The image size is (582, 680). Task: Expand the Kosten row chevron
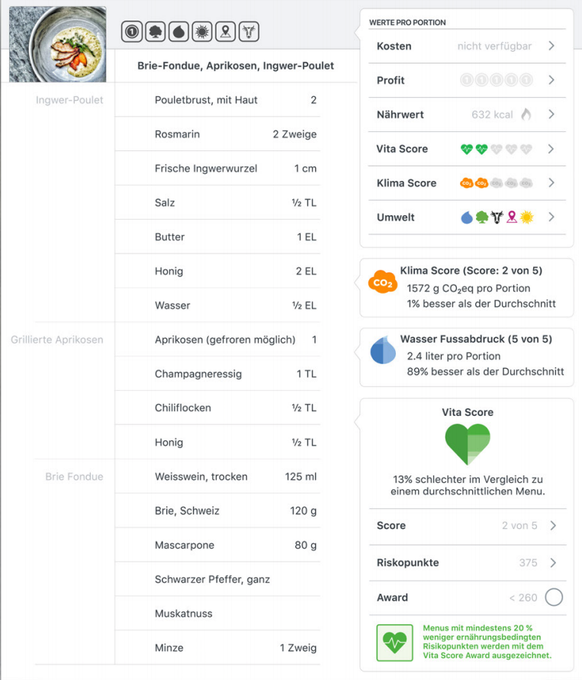coord(551,46)
